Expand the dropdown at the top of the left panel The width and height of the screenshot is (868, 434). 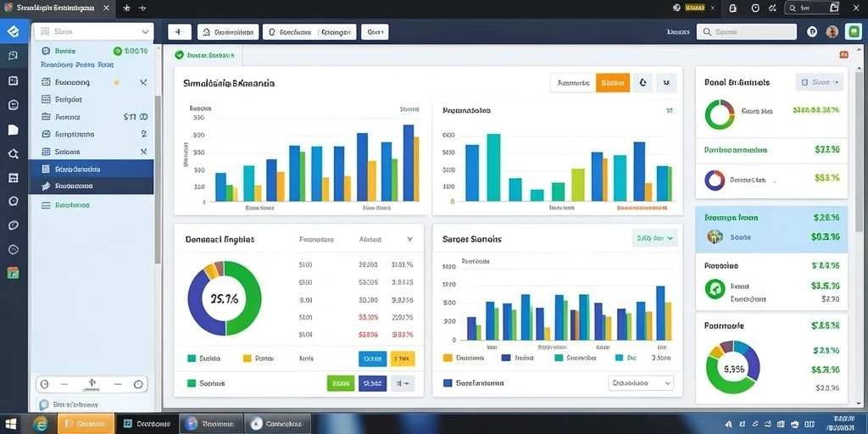94,31
